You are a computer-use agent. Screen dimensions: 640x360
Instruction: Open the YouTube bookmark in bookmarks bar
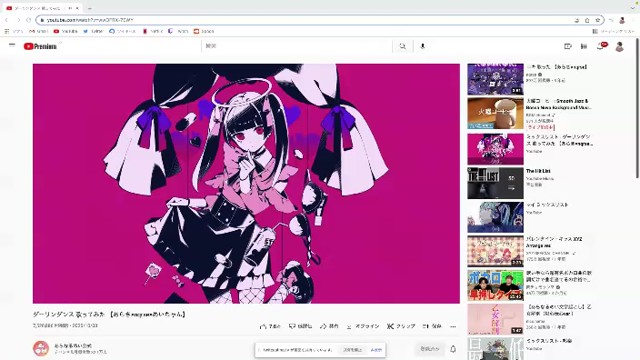point(66,31)
